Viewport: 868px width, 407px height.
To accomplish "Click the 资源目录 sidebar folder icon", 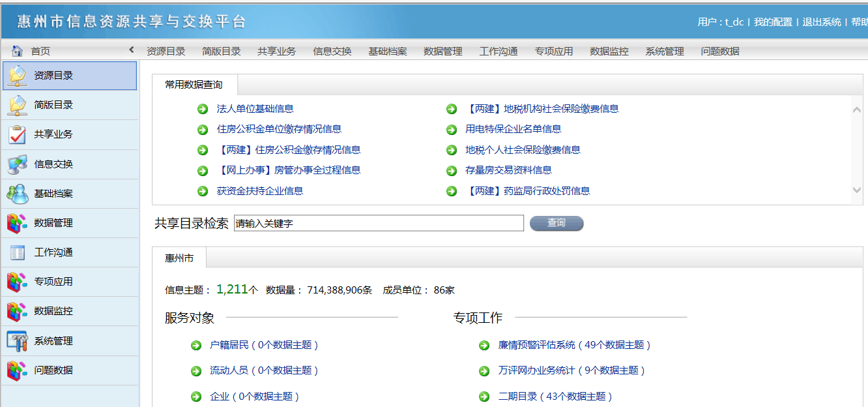I will [17, 76].
